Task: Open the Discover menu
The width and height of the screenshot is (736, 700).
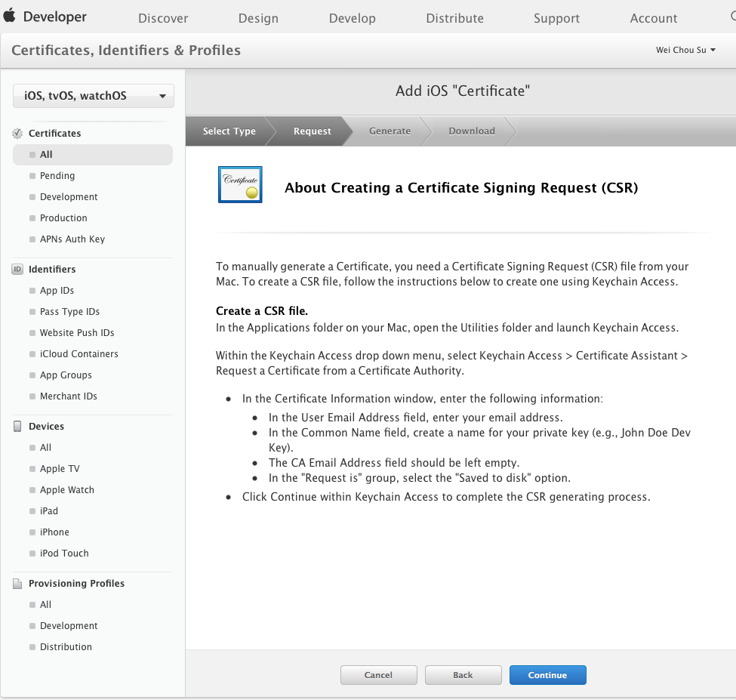Action: pos(163,18)
